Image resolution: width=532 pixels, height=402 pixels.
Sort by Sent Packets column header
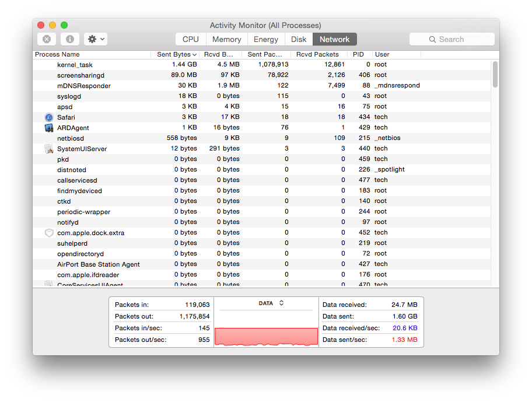pos(267,54)
